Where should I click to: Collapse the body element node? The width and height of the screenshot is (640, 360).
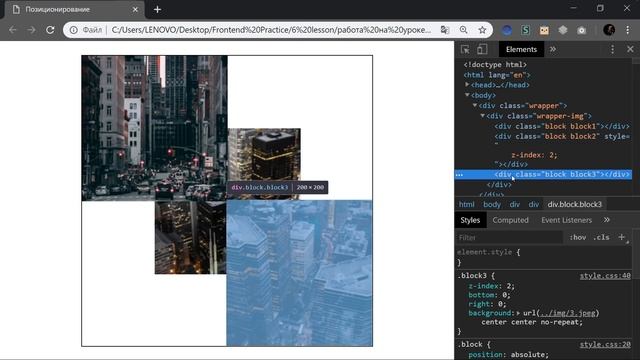pos(467,95)
